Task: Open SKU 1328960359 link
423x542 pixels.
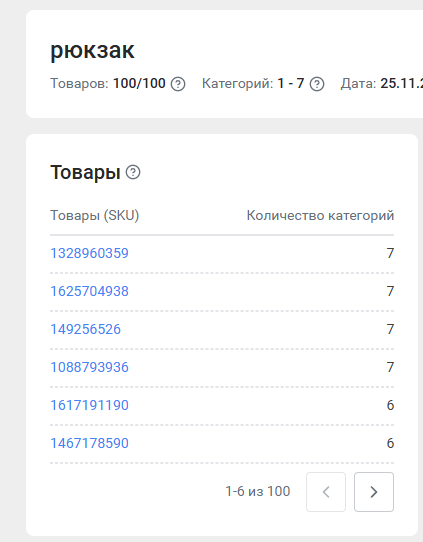Action: coord(90,253)
